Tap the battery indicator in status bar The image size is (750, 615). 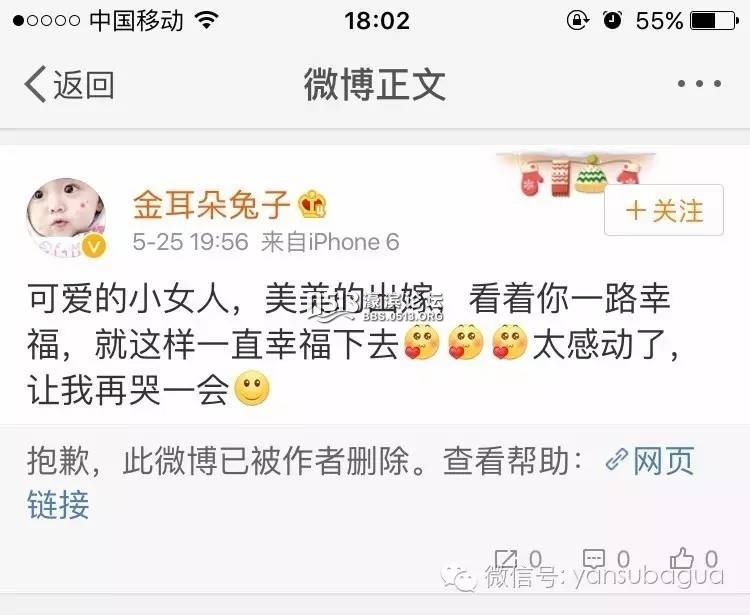click(715, 21)
